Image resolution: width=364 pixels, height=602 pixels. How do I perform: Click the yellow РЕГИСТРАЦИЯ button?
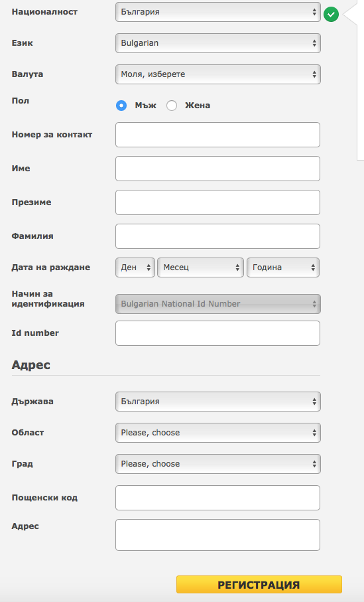(x=259, y=585)
